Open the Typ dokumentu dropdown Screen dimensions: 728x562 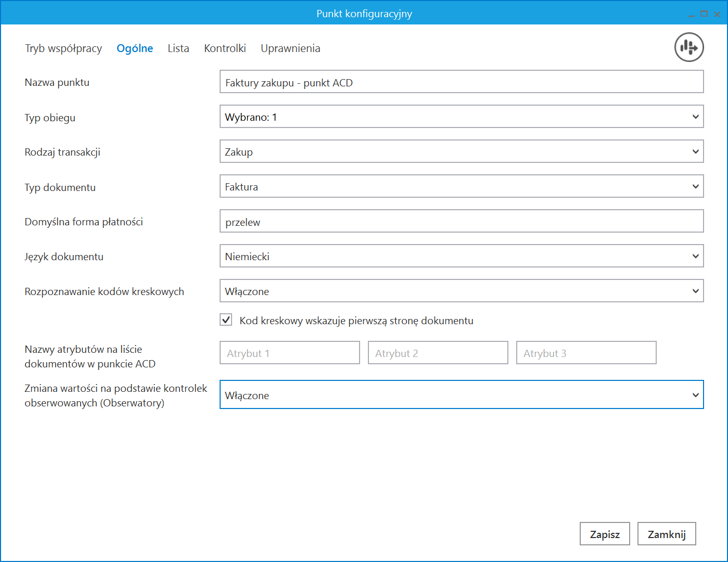(x=461, y=187)
